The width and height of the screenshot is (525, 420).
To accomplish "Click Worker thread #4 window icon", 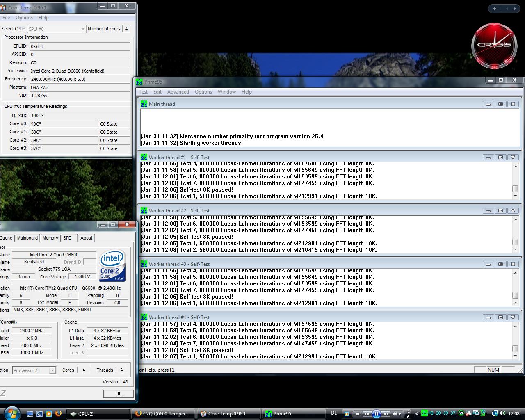I will click(x=144, y=317).
